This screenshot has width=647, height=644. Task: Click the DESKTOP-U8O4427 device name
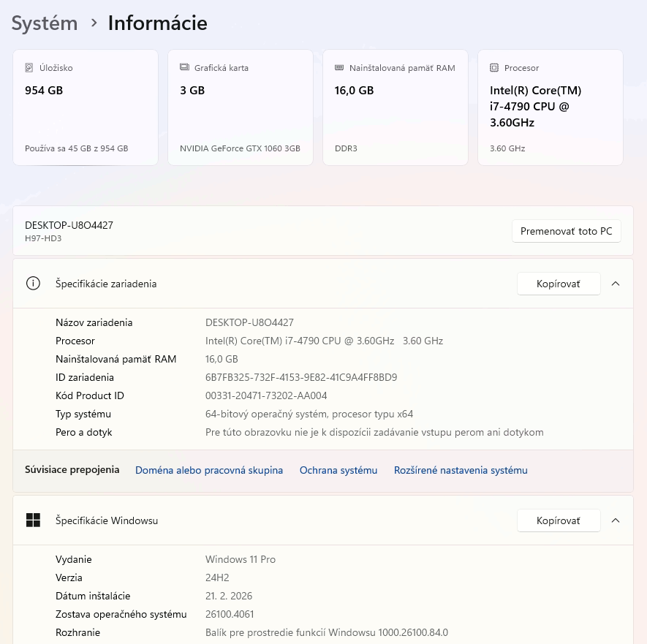[x=69, y=225]
